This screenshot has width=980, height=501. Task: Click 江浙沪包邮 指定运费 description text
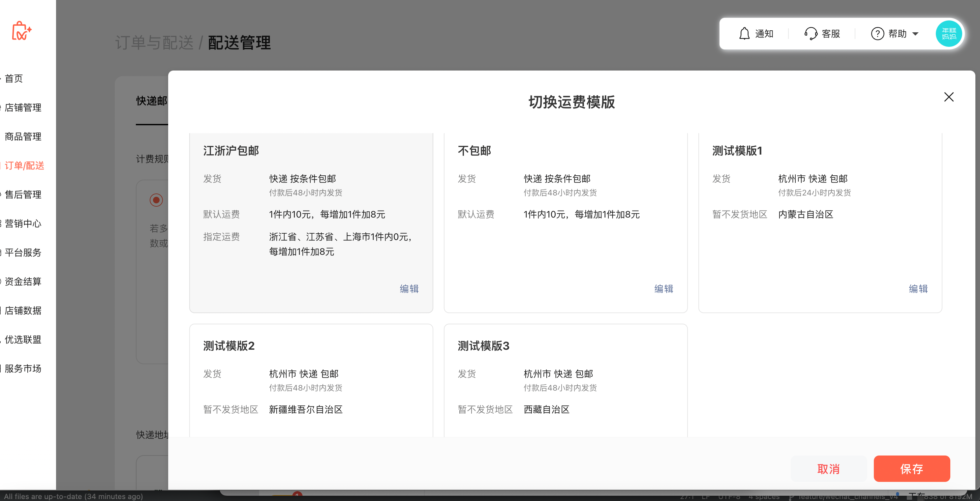(x=341, y=244)
